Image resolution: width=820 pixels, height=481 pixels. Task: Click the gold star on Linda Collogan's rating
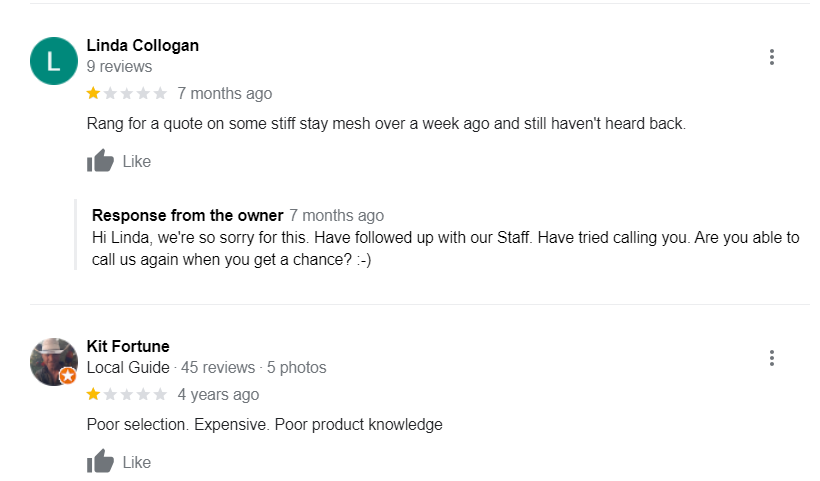click(x=93, y=94)
